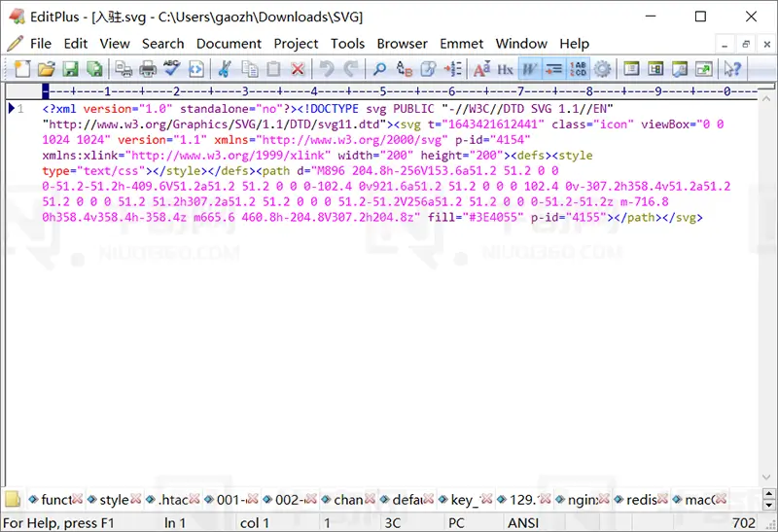The image size is (778, 532).
Task: Click the Save All toolbar icon
Action: 94,68
